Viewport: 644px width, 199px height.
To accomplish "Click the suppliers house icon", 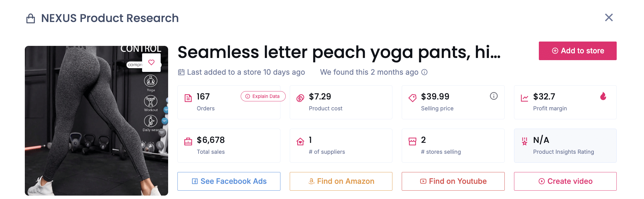I will click(300, 142).
